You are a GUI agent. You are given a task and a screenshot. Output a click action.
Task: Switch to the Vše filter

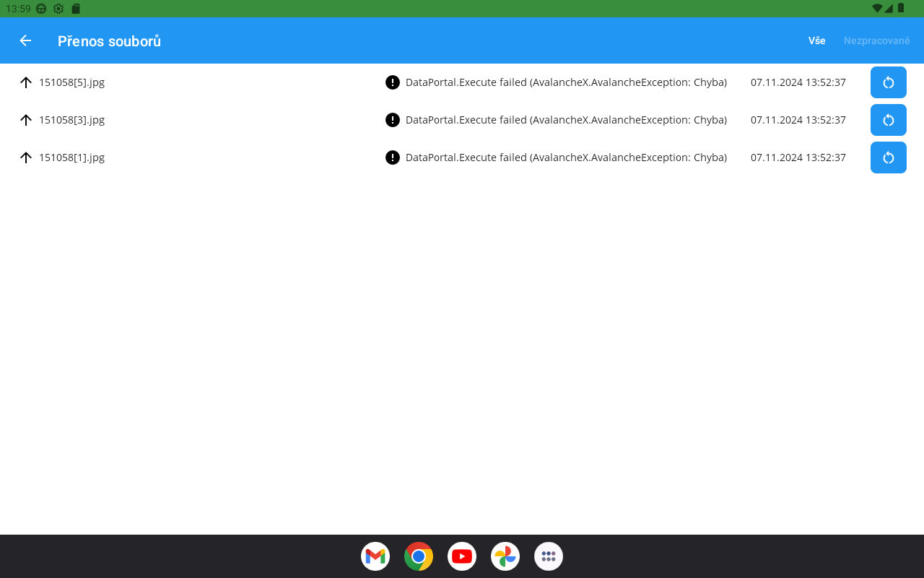point(816,40)
